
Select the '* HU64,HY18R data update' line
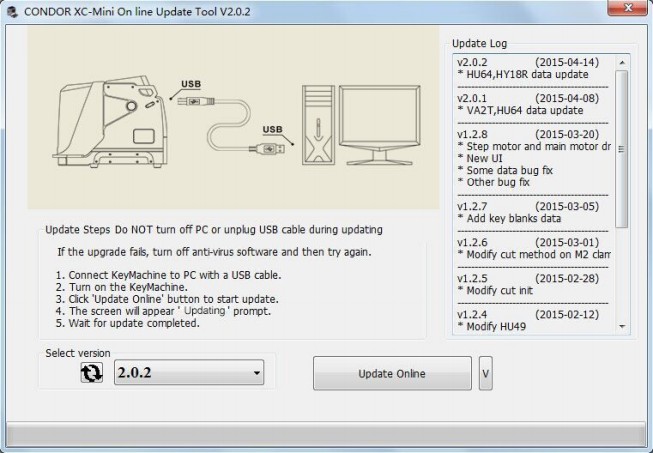[x=523, y=75]
